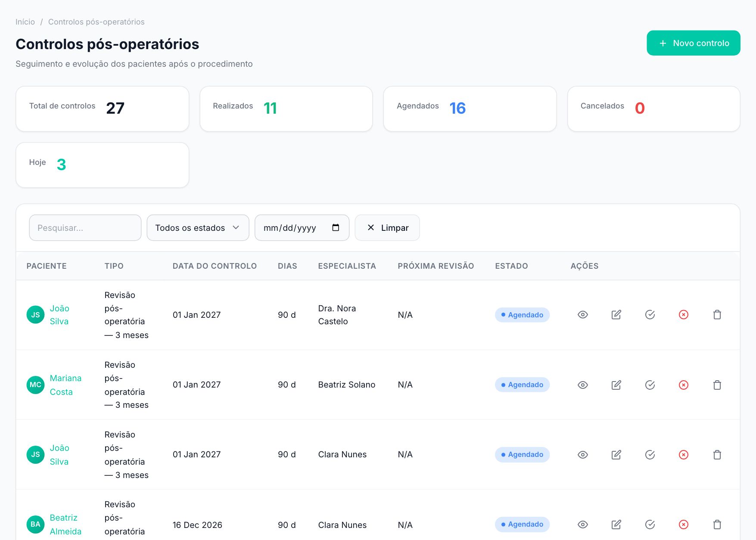Screen dimensions: 756x540
Task: Cancel the first João Silva control
Action: [683, 315]
